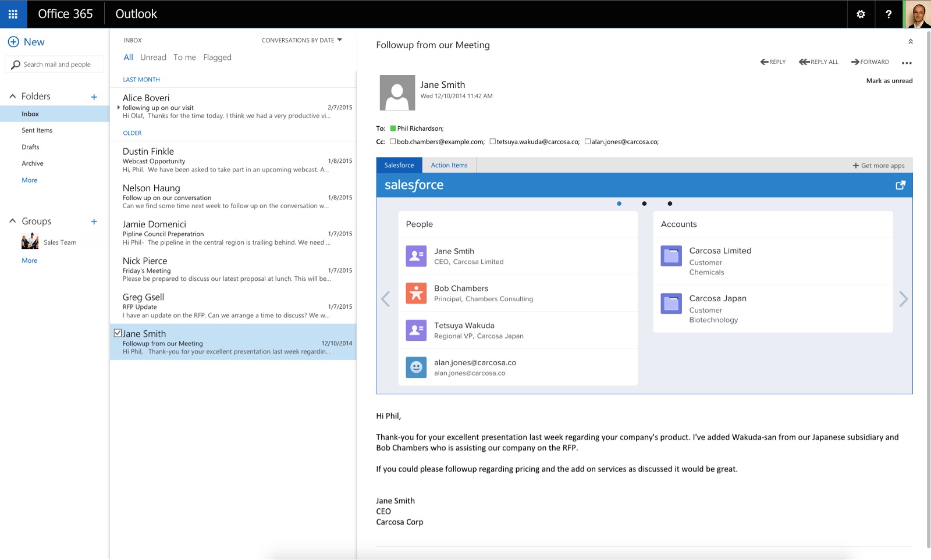Open the settings gear menu
Viewport: 931px width, 560px height.
click(861, 14)
